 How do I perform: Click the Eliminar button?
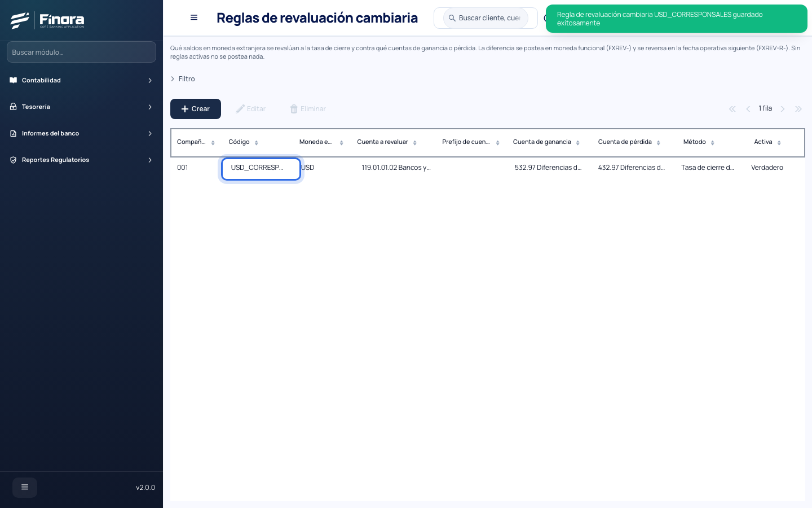(308, 109)
